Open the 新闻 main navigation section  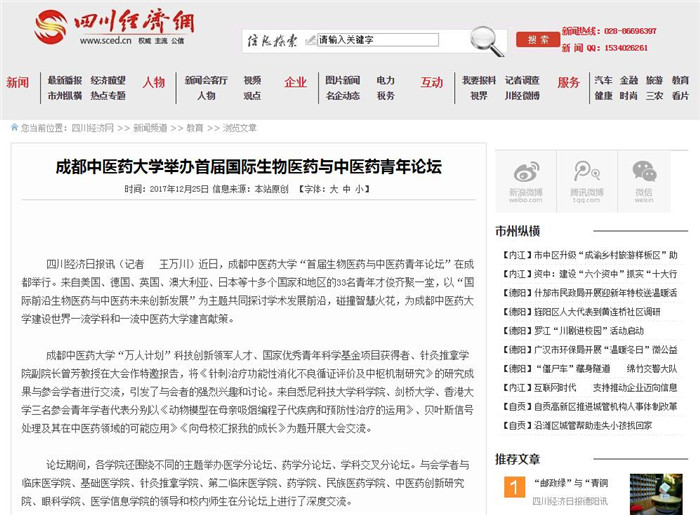pos(18,82)
